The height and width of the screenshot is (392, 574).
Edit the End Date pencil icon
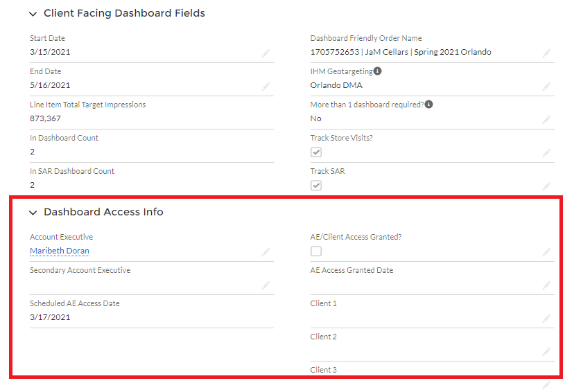coord(266,87)
